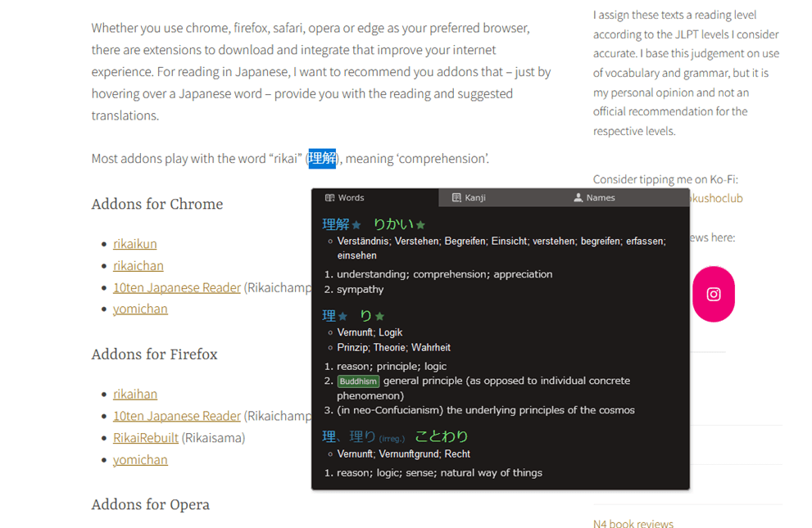Open 10ten Japanese Reader under Firefox
The width and height of the screenshot is (812, 528).
click(176, 416)
